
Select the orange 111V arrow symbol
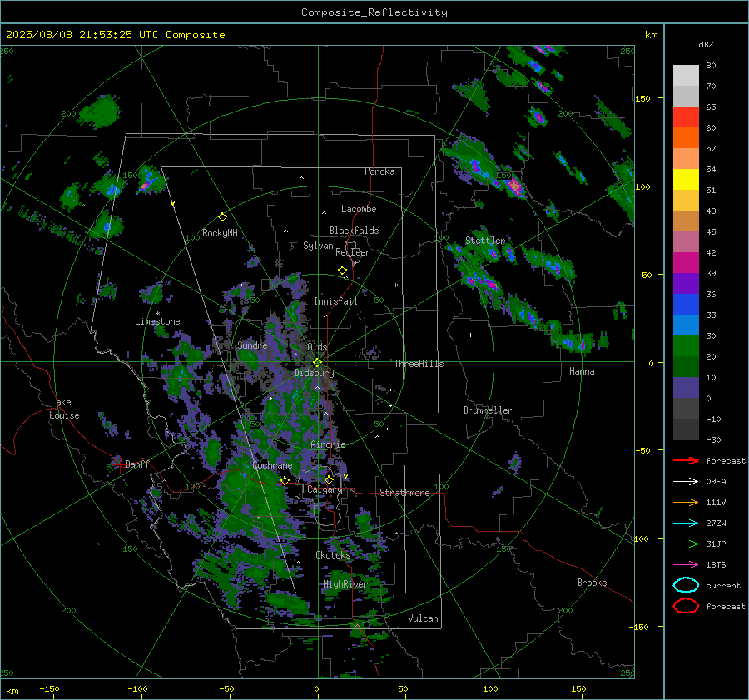[x=686, y=502]
